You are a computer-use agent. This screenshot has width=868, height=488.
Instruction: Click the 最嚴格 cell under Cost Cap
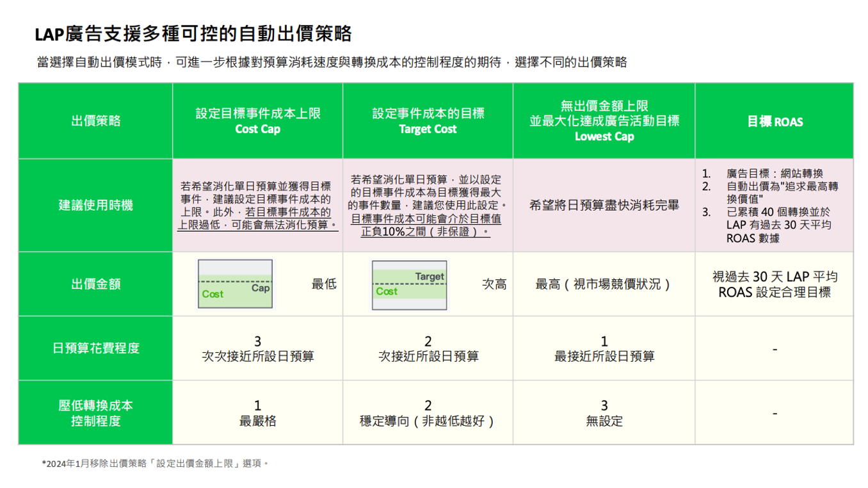pyautogui.click(x=257, y=414)
